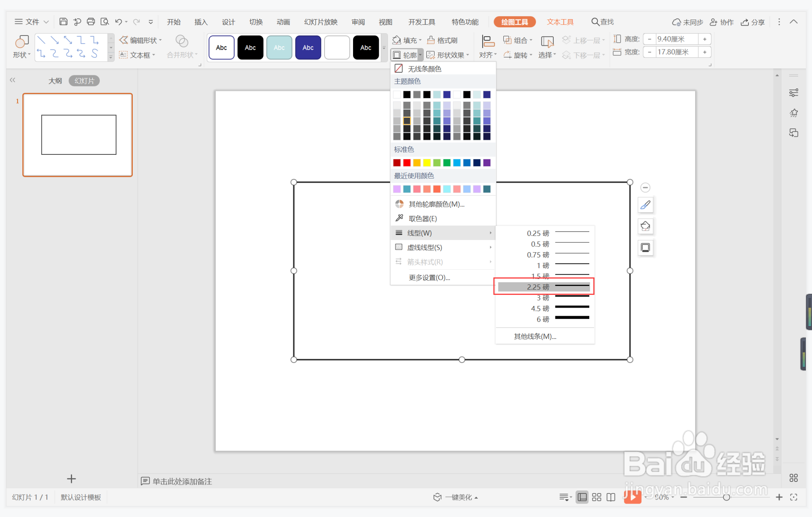Viewport: 812px width, 517px height.
Task: Click the floating outline frame icon beside shape
Action: coord(645,247)
